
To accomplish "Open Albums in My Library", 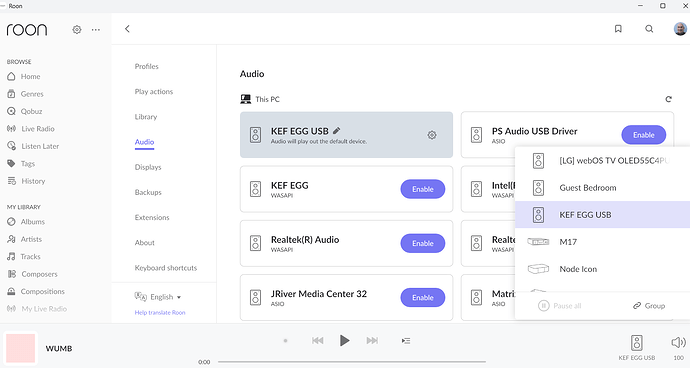I will (26, 222).
